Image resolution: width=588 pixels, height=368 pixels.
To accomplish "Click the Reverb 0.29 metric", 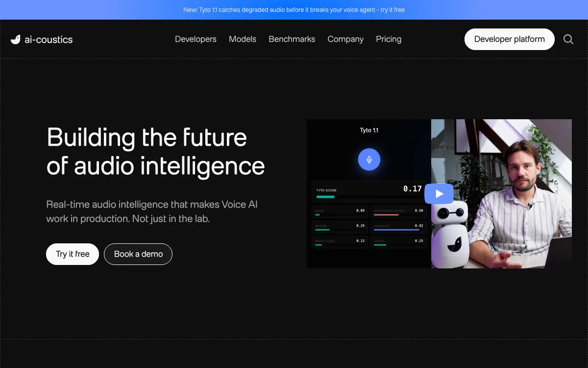I will coord(340,228).
